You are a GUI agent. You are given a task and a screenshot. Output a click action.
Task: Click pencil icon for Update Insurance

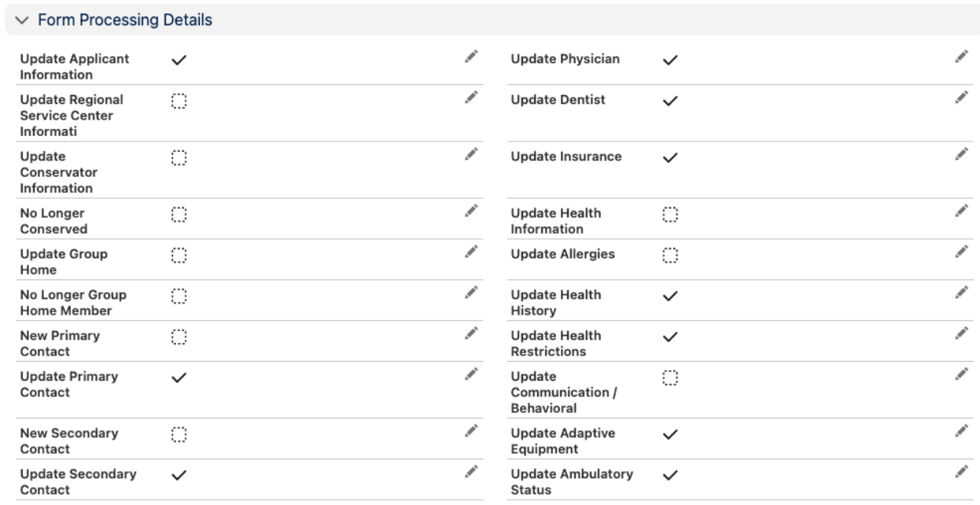[961, 153]
